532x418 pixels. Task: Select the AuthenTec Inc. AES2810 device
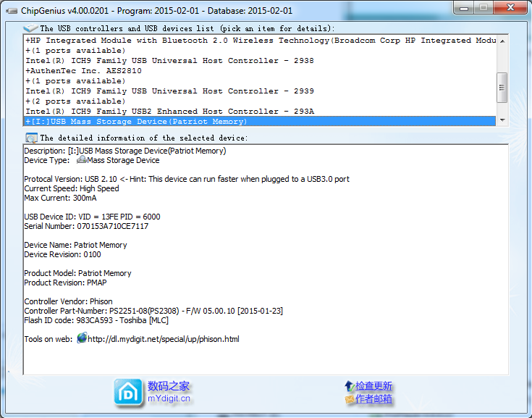[x=261, y=71]
